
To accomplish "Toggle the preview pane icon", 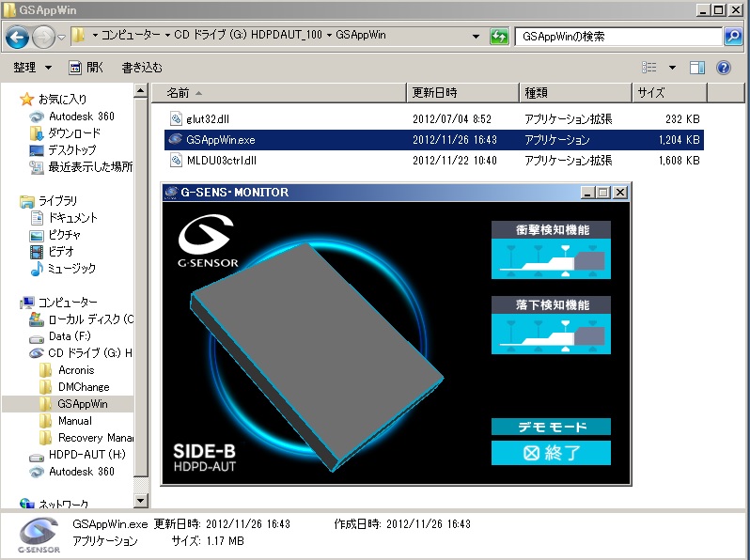I will click(x=697, y=68).
